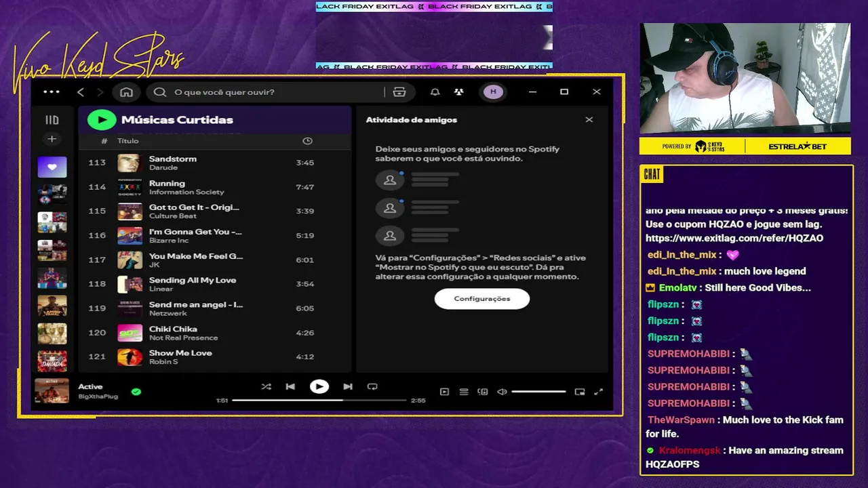Image resolution: width=868 pixels, height=488 pixels.
Task: Select the song Chiki Chika
Action: 214,333
